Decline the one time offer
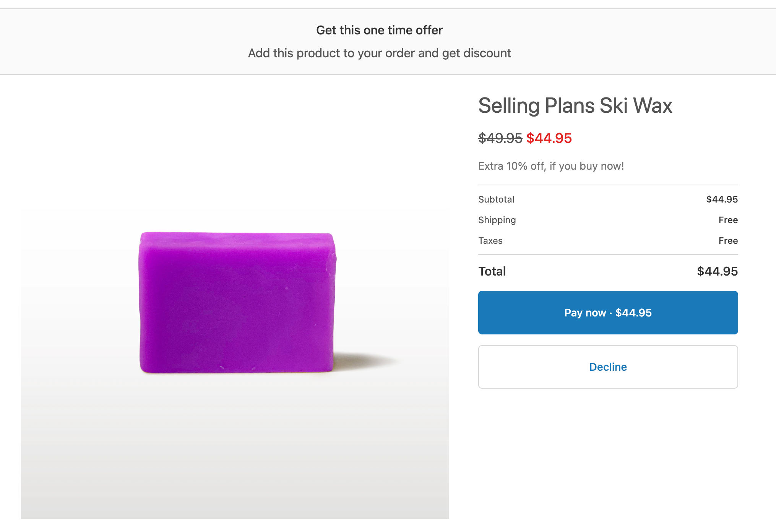 click(608, 367)
